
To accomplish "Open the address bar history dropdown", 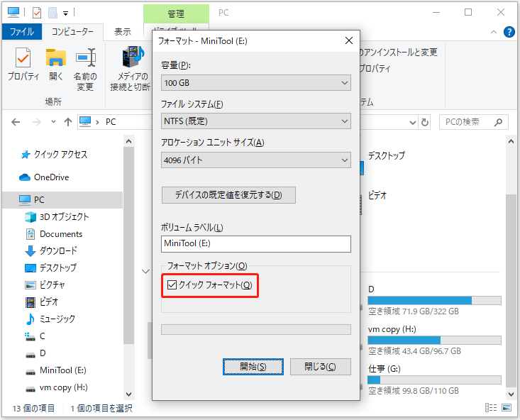I will (413, 123).
